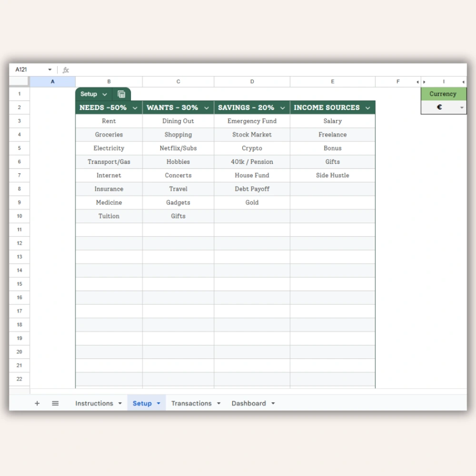Open the Name Box dropdown showing A121

[x=49, y=69]
